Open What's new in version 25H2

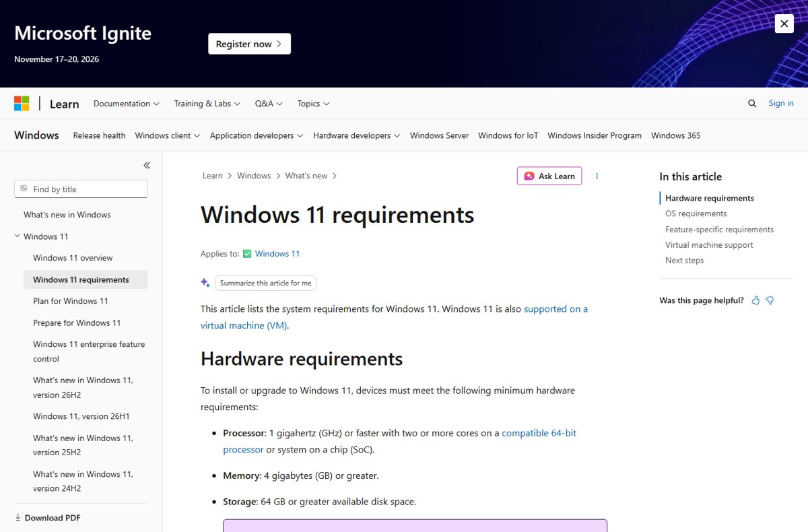[83, 445]
